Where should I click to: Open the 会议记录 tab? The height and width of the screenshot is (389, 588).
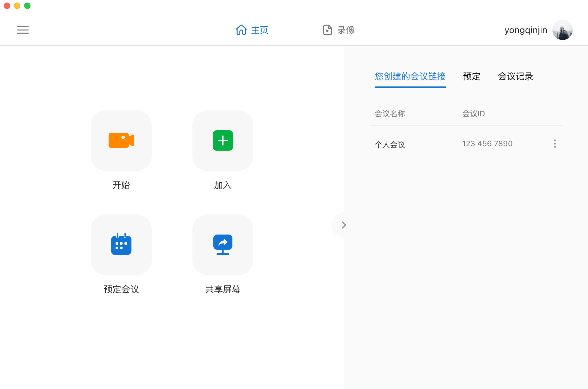coord(515,76)
